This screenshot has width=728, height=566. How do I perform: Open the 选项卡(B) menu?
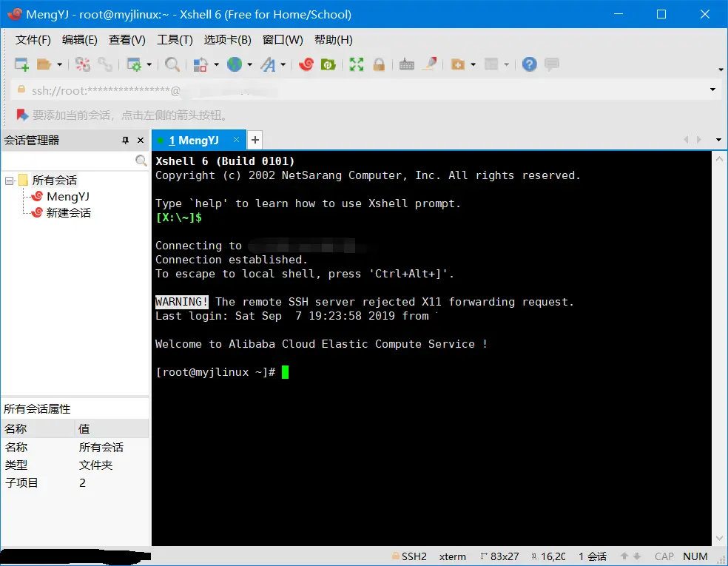tap(228, 40)
